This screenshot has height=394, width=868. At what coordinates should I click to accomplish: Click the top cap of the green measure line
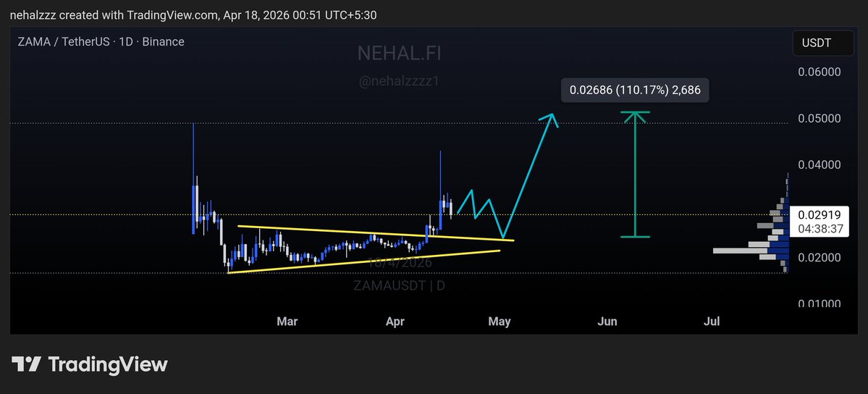tap(635, 112)
